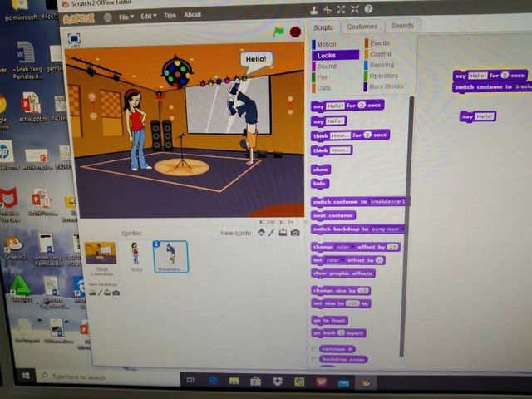532x399 pixels.
Task: Check the 'backdrop name' reporter checkbox
Action: [x=314, y=359]
